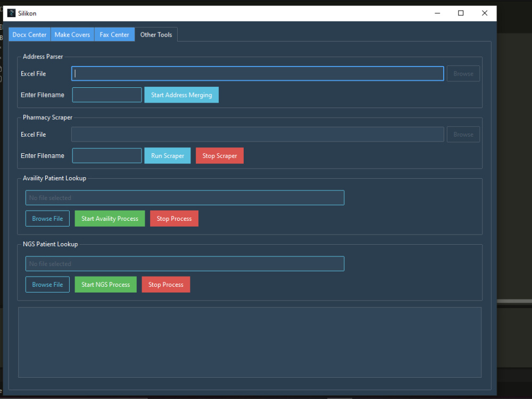Click the Pharmacy Scraper group label

point(47,118)
